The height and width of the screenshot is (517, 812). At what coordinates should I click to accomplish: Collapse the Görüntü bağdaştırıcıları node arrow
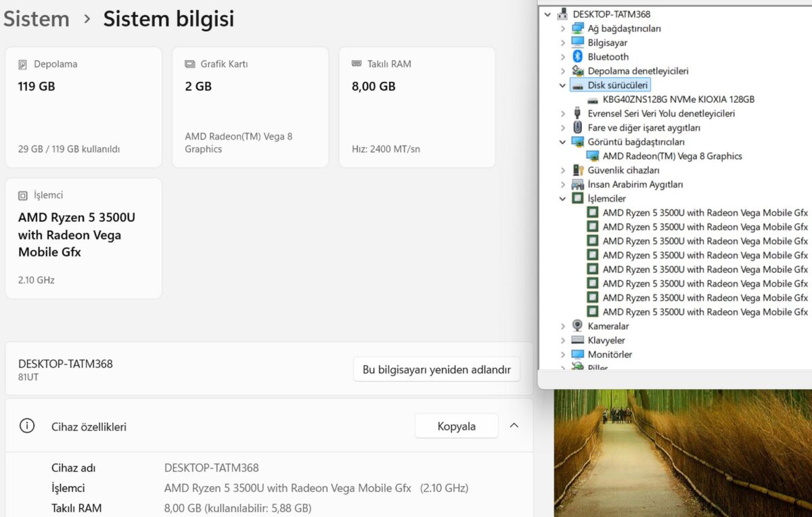562,142
